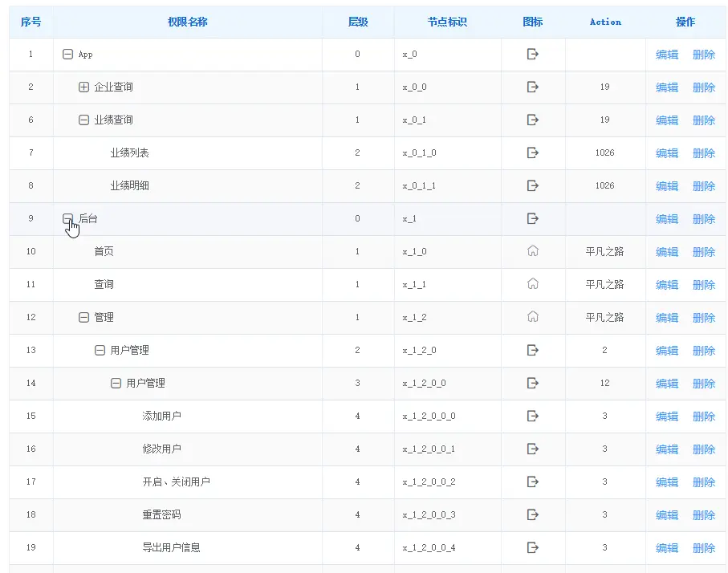This screenshot has height=573, width=728.
Task: Delete the 业绩明细 row
Action: [x=704, y=187]
